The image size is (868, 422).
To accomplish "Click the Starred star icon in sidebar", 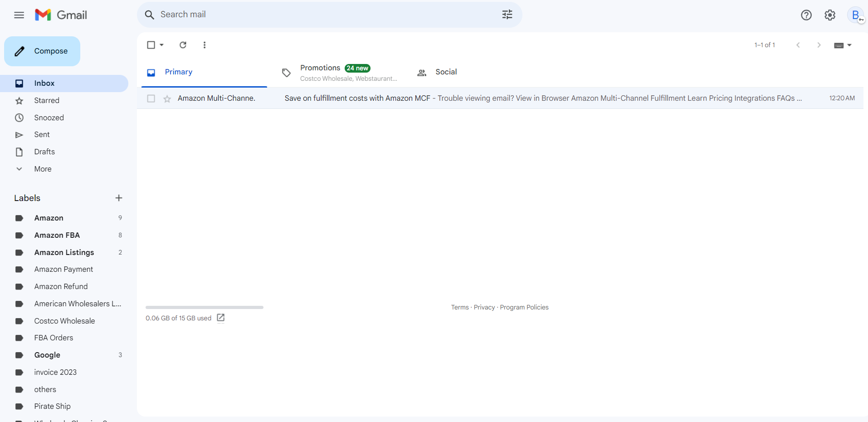I will pos(19,101).
